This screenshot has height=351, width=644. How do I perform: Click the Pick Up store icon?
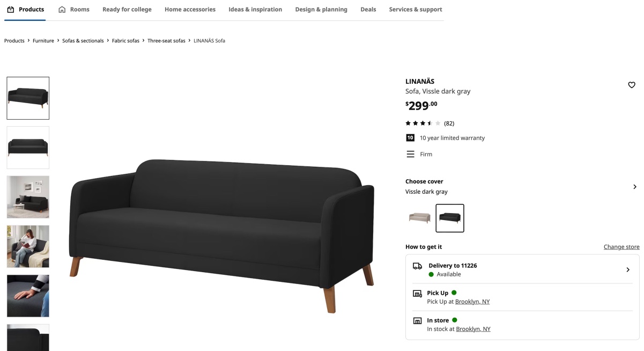[x=417, y=294]
